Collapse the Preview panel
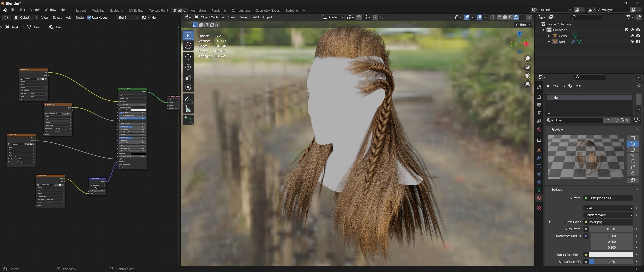Viewport: 644px width, 272px height. coord(548,129)
